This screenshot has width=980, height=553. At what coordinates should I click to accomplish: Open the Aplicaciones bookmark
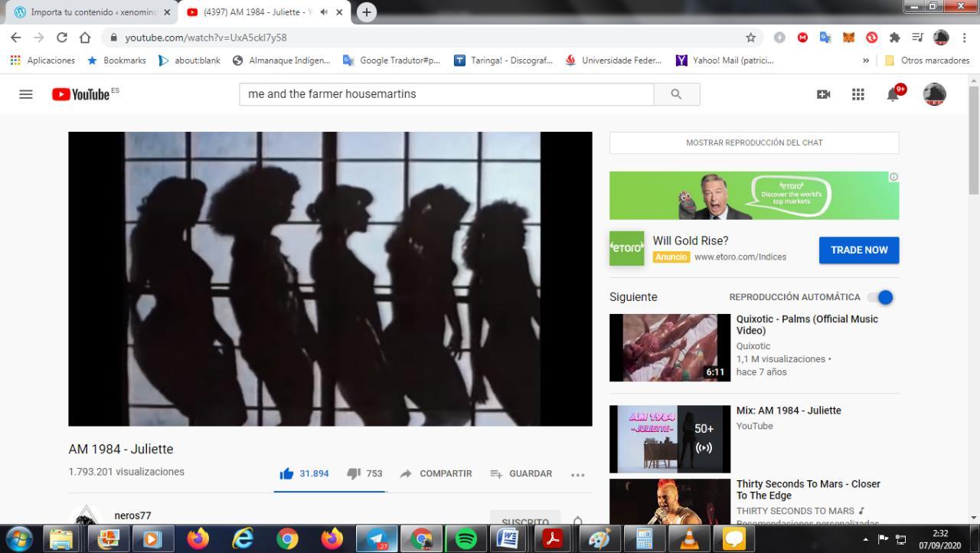[x=42, y=61]
